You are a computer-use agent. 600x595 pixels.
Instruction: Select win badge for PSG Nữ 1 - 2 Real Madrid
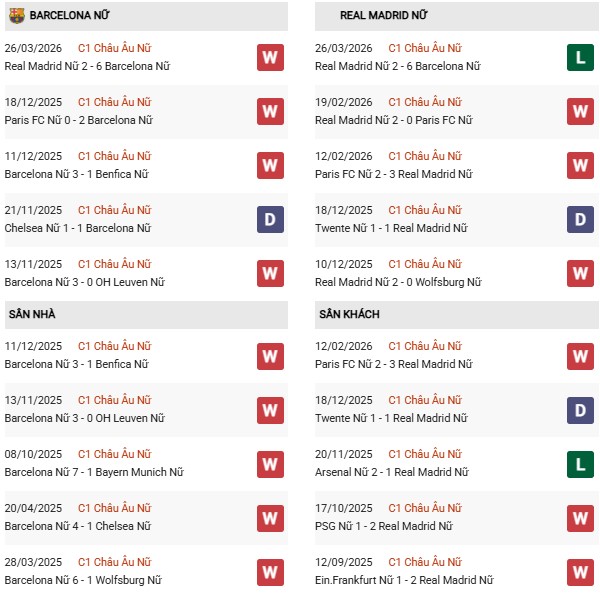click(580, 518)
